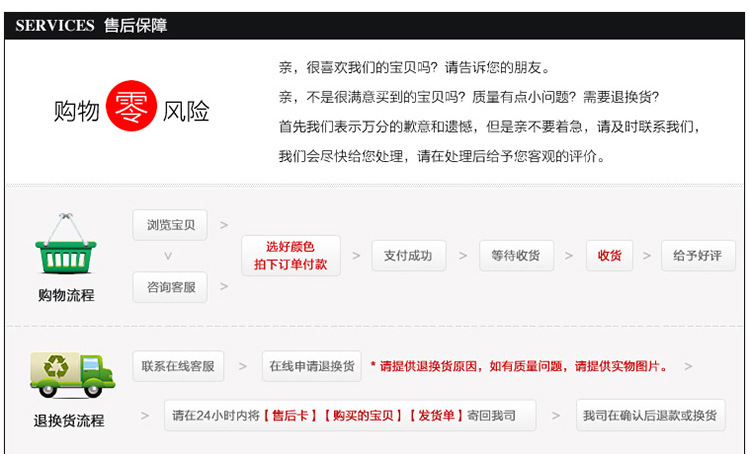Screen dimensions: 750x454
Task: Click the text 风险 right of red circle
Action: tap(186, 111)
